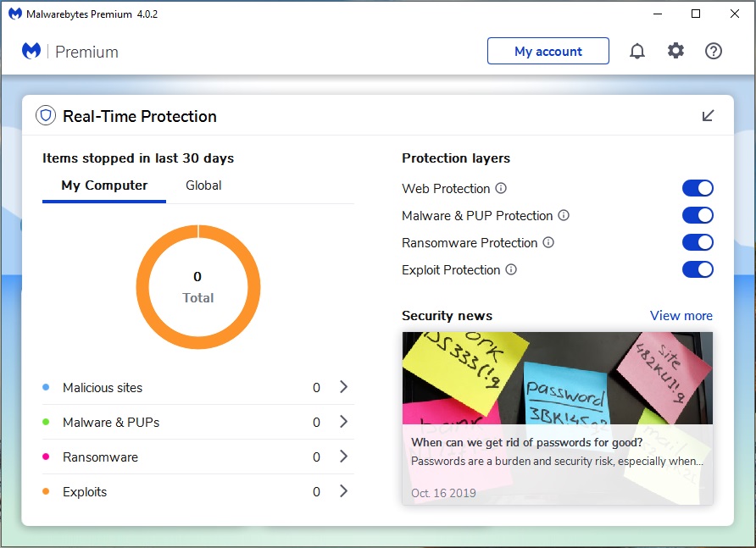
Task: Show info for Web Protection
Action: coord(501,188)
